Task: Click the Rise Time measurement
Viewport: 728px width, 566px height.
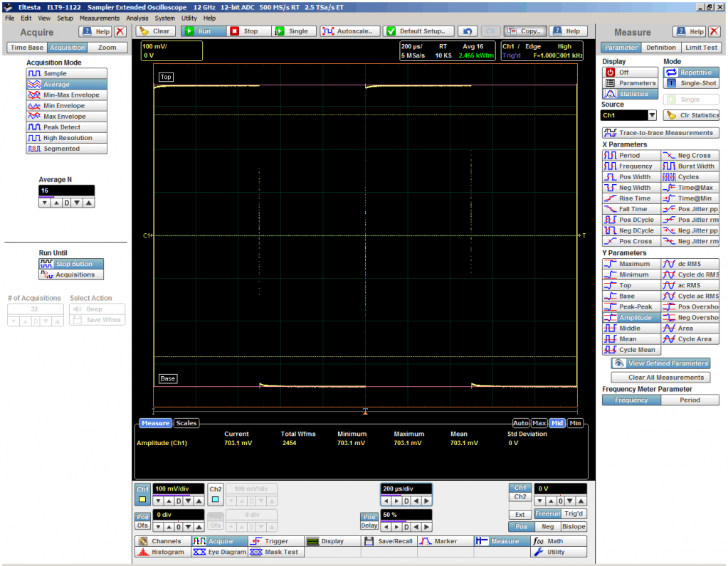Action: [x=631, y=198]
